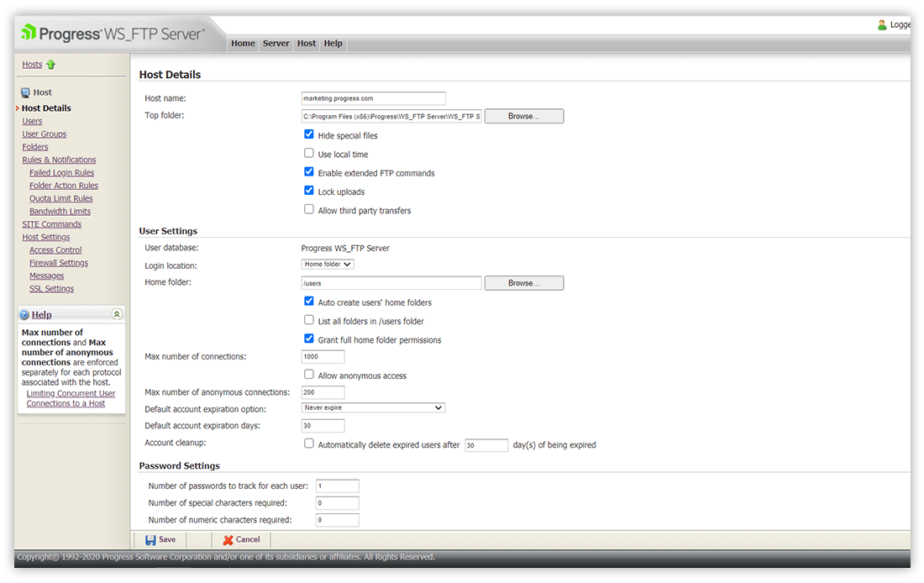This screenshot has height=583, width=924.
Task: Open Rules & Notifications
Action: click(x=59, y=160)
